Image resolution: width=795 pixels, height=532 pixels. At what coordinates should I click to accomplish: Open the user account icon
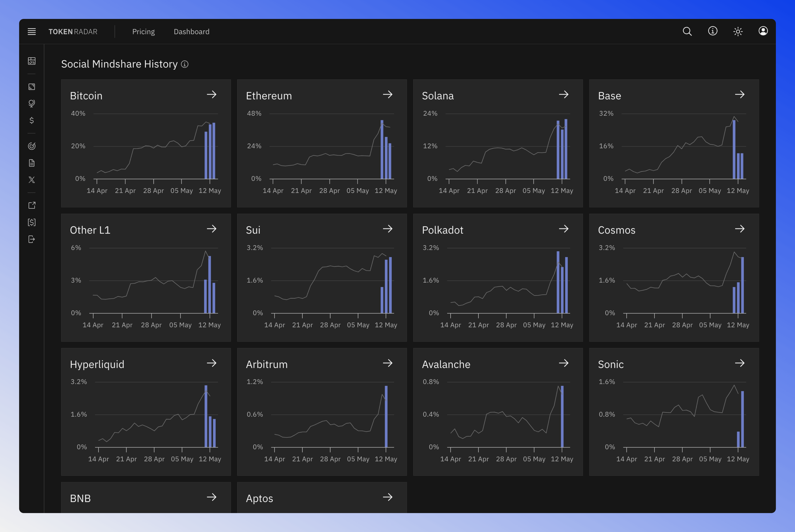[763, 31]
